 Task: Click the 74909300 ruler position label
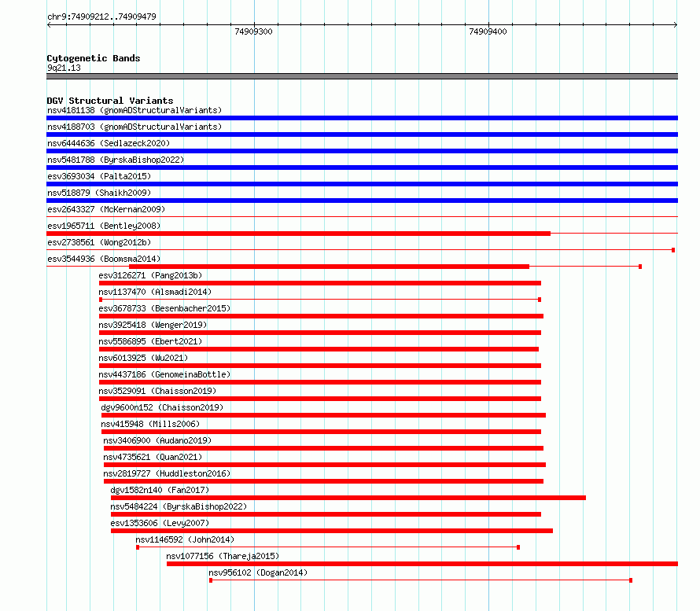[253, 31]
